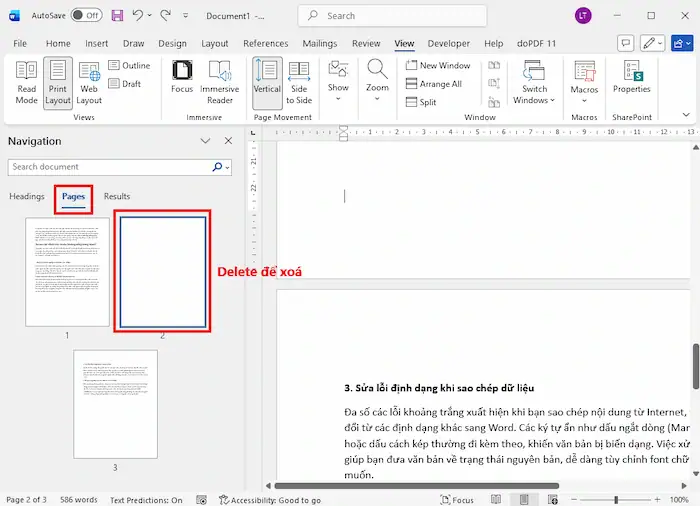Open SharePoint Properties
The width and height of the screenshot is (700, 506).
(631, 78)
